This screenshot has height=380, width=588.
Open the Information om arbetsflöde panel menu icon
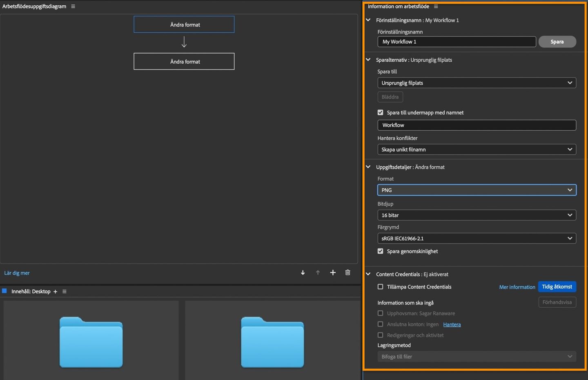tap(436, 7)
